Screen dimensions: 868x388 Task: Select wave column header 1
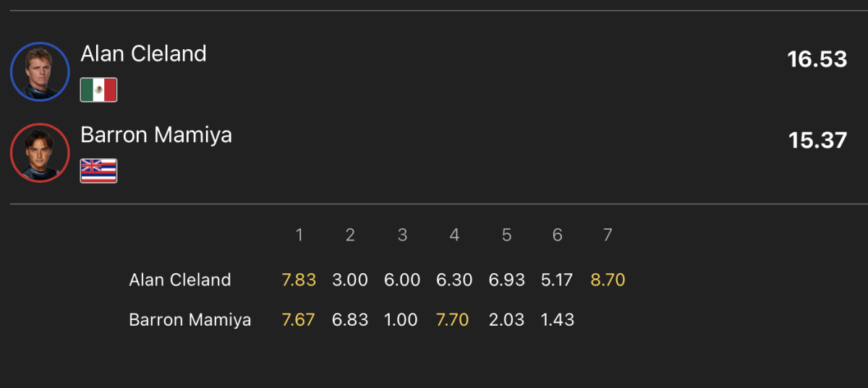299,235
